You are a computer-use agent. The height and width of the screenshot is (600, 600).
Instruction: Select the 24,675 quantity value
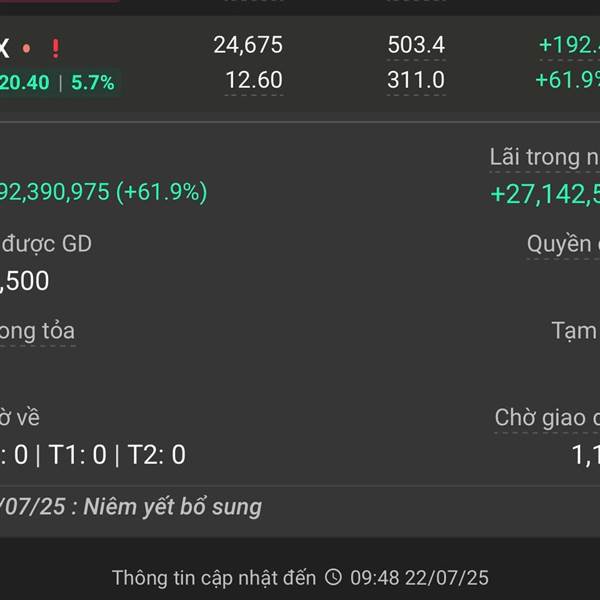[x=248, y=45]
